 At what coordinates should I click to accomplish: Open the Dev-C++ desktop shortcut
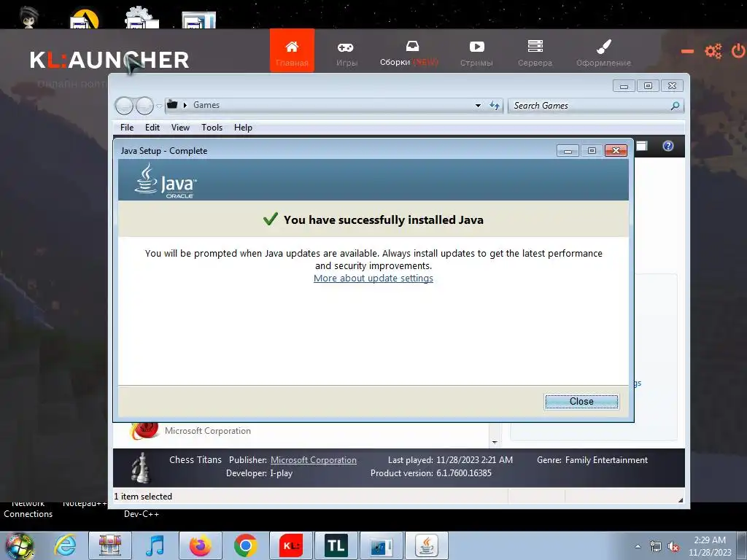point(142,514)
